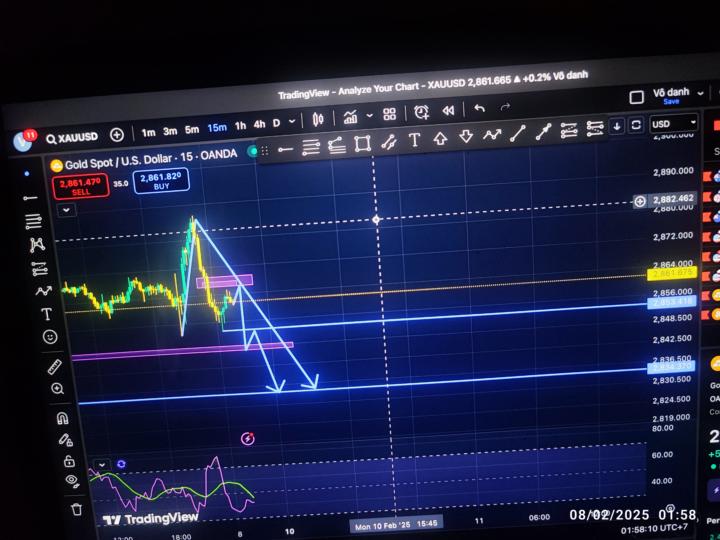Expand the timeframe list chevron
Image resolution: width=720 pixels, height=540 pixels.
tap(292, 122)
